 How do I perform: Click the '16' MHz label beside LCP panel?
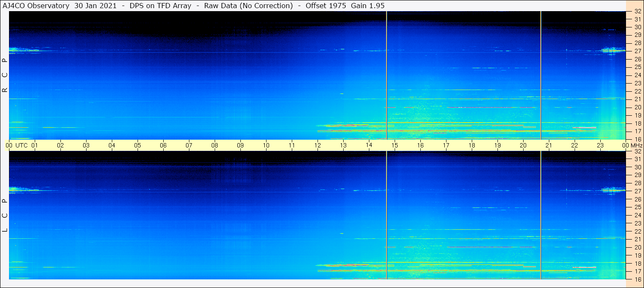click(x=638, y=279)
